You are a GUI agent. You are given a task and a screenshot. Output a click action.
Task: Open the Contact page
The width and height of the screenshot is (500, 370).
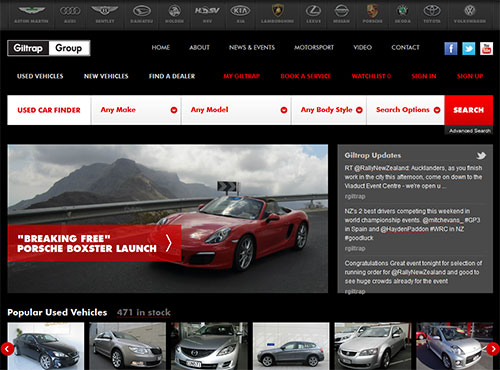pos(405,47)
